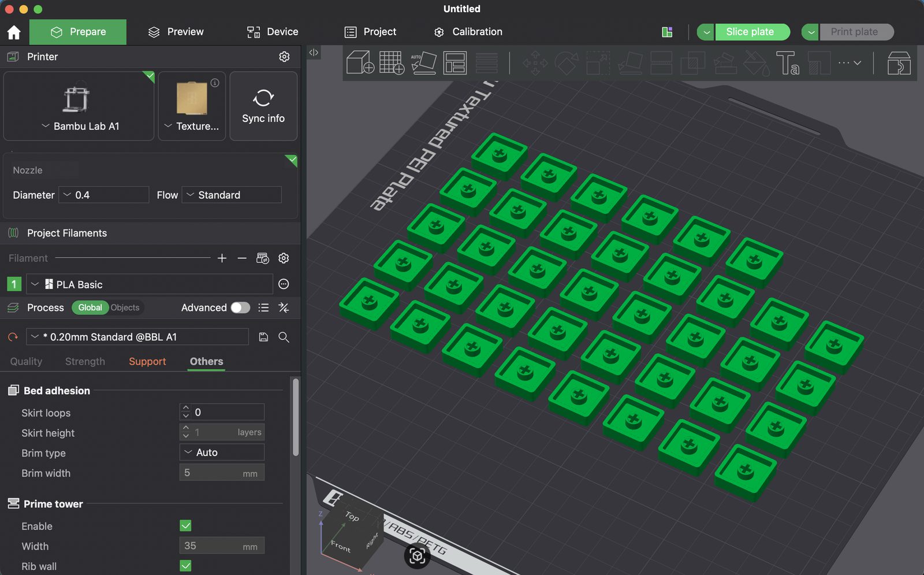Toggle the Advanced mode switch
The height and width of the screenshot is (575, 924).
click(240, 307)
